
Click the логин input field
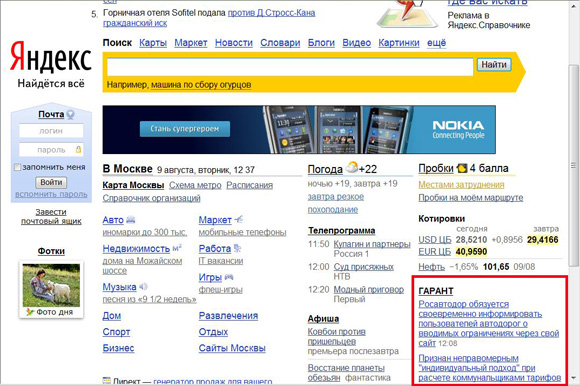51,131
